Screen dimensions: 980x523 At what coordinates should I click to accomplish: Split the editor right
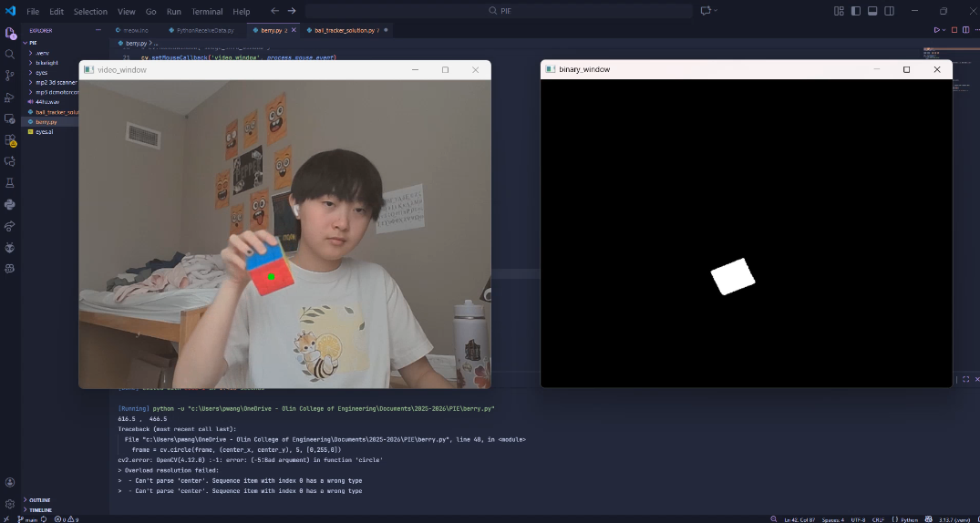pos(964,30)
